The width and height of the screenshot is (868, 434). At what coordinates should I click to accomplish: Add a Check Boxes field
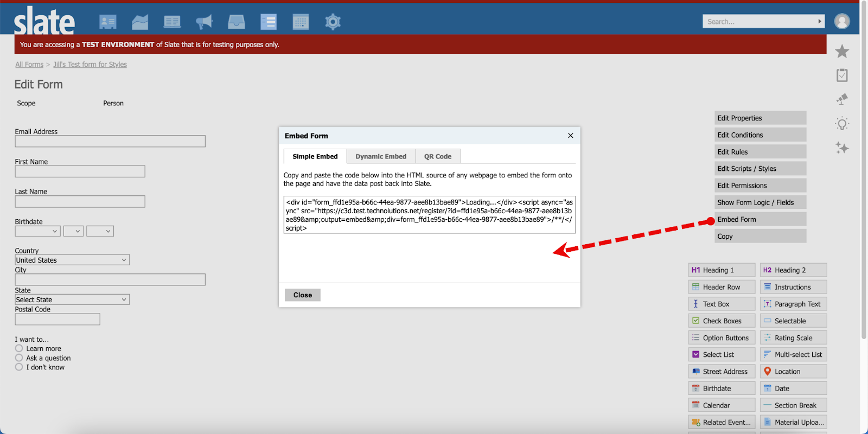[x=722, y=321]
